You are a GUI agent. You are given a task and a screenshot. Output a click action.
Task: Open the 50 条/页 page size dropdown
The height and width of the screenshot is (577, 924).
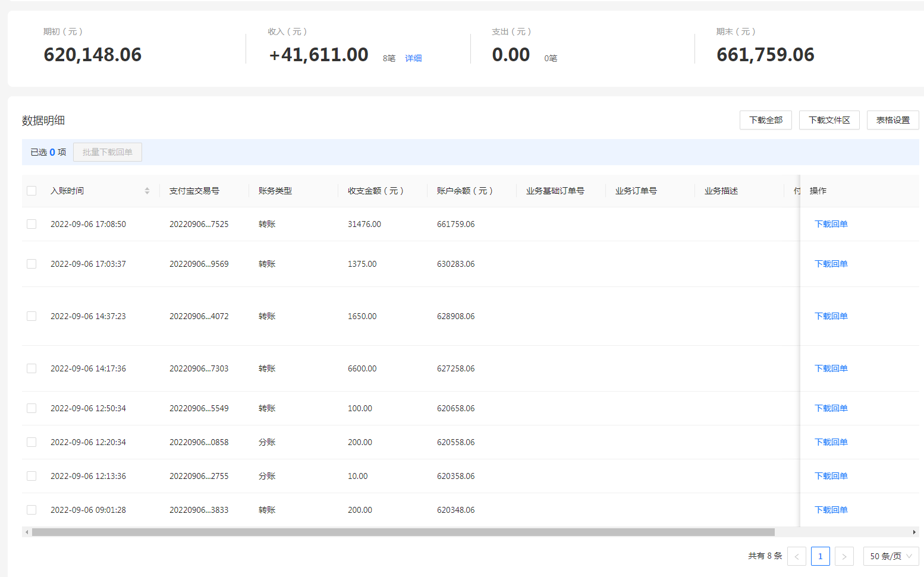click(890, 556)
